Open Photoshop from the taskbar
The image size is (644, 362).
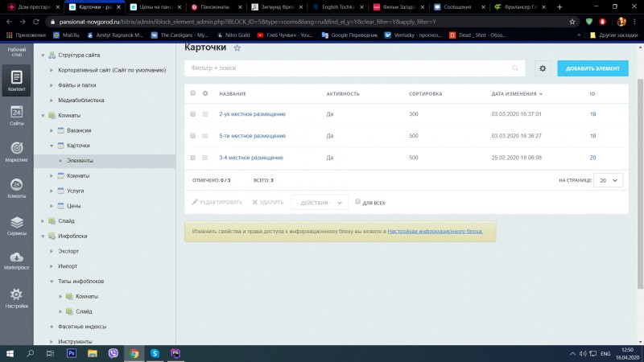pos(72,353)
